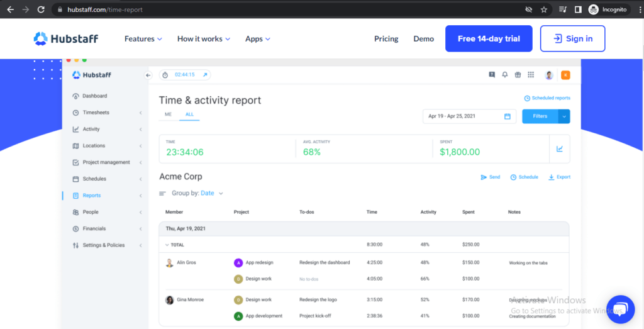Schedule the Acme Corp report
Screen dimensions: 644x329
click(524, 177)
